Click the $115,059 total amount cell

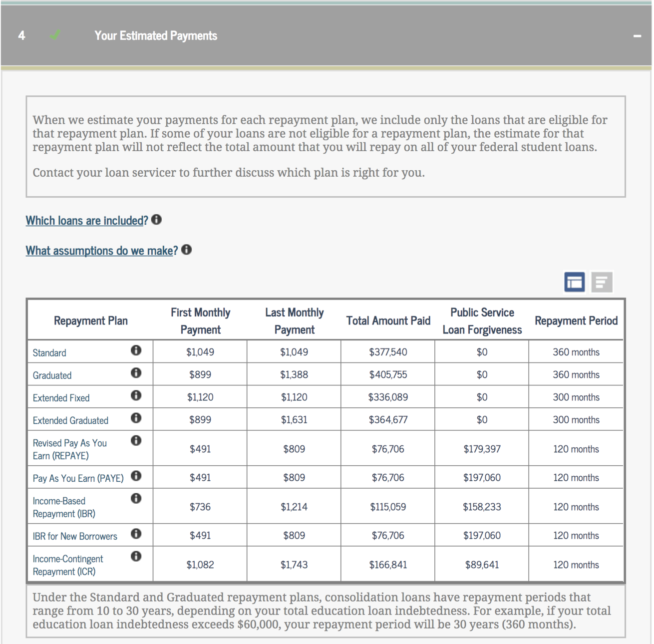point(388,507)
